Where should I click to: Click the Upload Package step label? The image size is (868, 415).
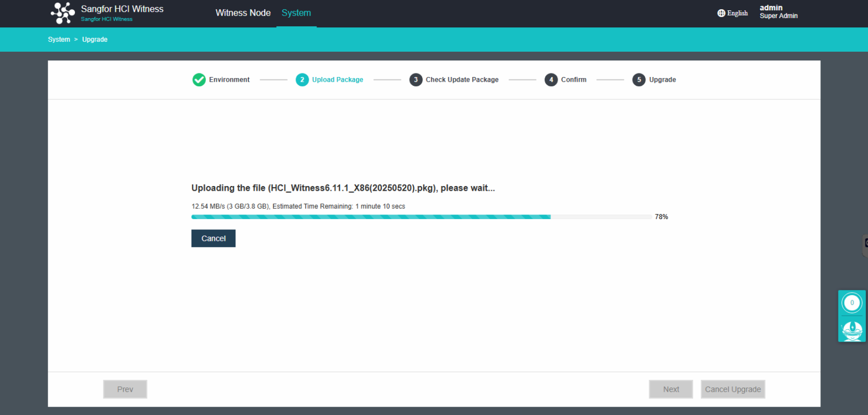(338, 80)
